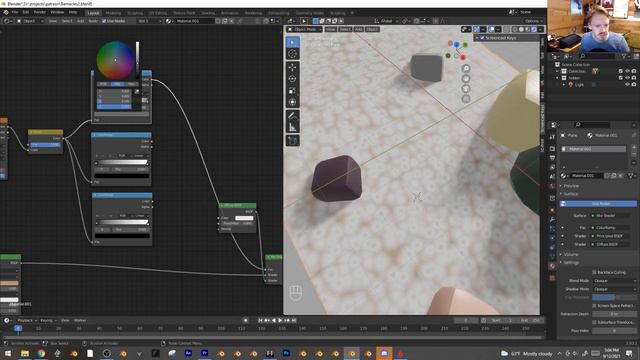
Task: Click the timeline play button
Action: [280, 320]
